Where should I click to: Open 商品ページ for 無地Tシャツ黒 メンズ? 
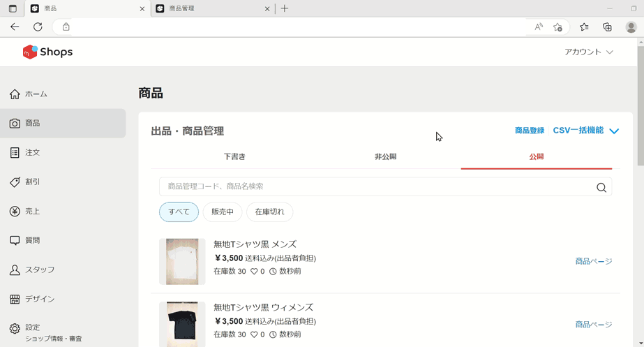[x=594, y=262]
